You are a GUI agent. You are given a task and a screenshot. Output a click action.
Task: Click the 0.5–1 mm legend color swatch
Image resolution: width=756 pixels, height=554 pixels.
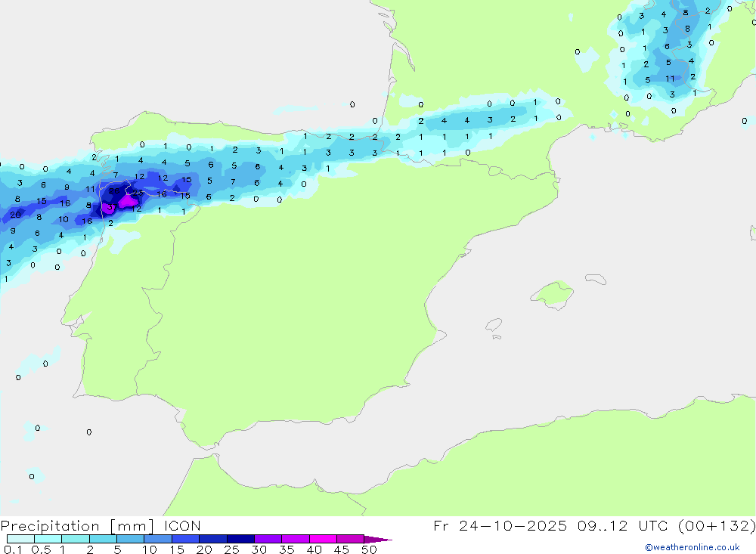tap(48, 539)
